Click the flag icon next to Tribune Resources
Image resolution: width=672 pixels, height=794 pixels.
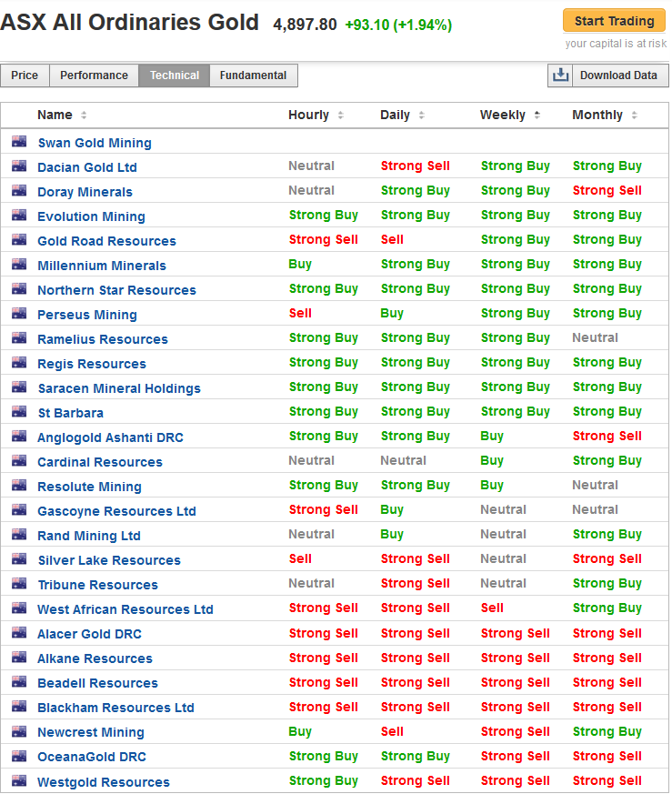pyautogui.click(x=19, y=583)
